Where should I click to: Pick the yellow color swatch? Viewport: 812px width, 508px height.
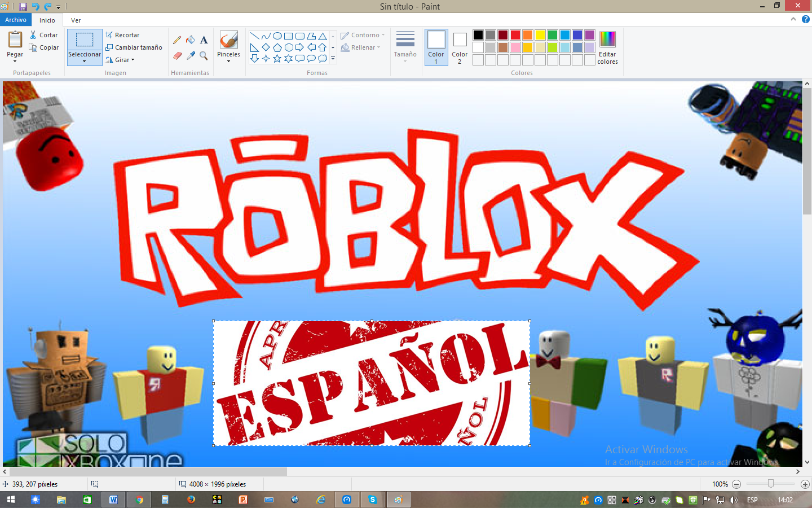(540, 35)
